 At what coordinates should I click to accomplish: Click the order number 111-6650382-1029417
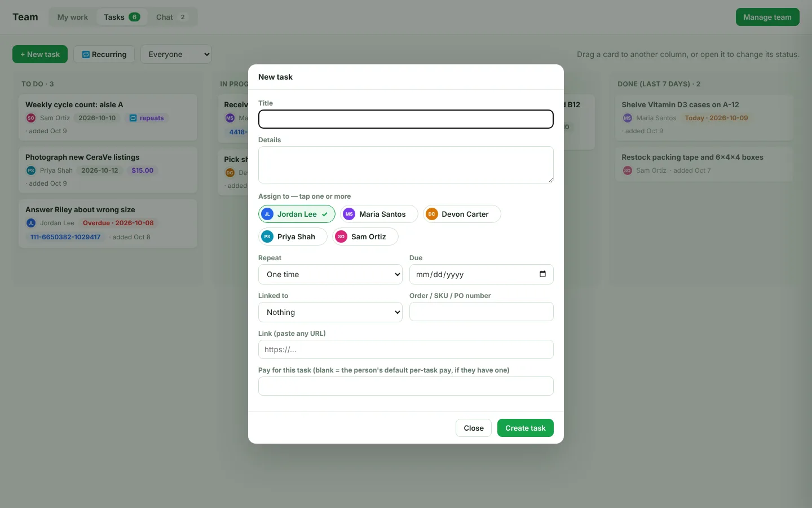(65, 237)
